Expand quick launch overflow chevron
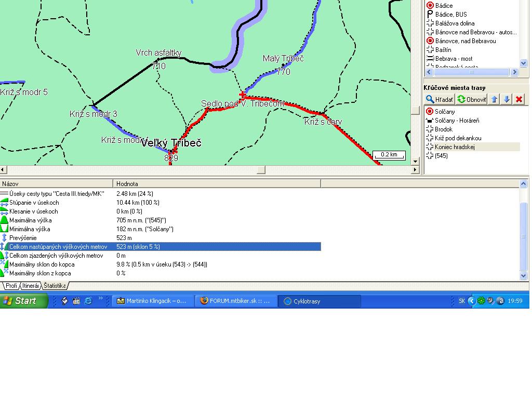 click(102, 301)
